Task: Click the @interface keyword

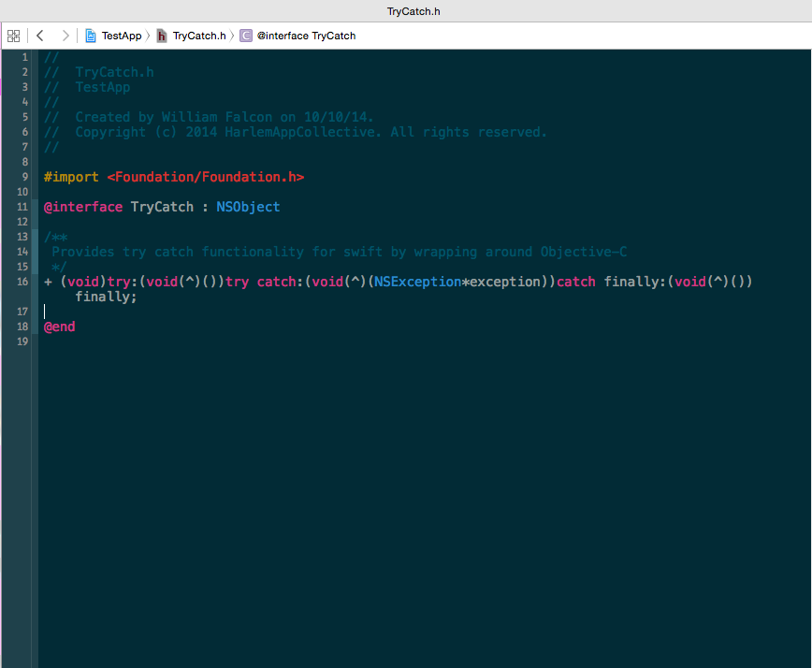Action: 83,207
